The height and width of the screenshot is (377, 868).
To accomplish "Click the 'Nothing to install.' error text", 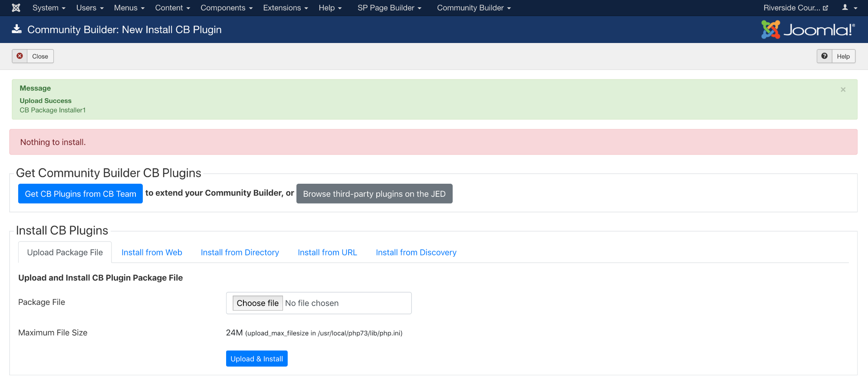I will click(x=53, y=142).
